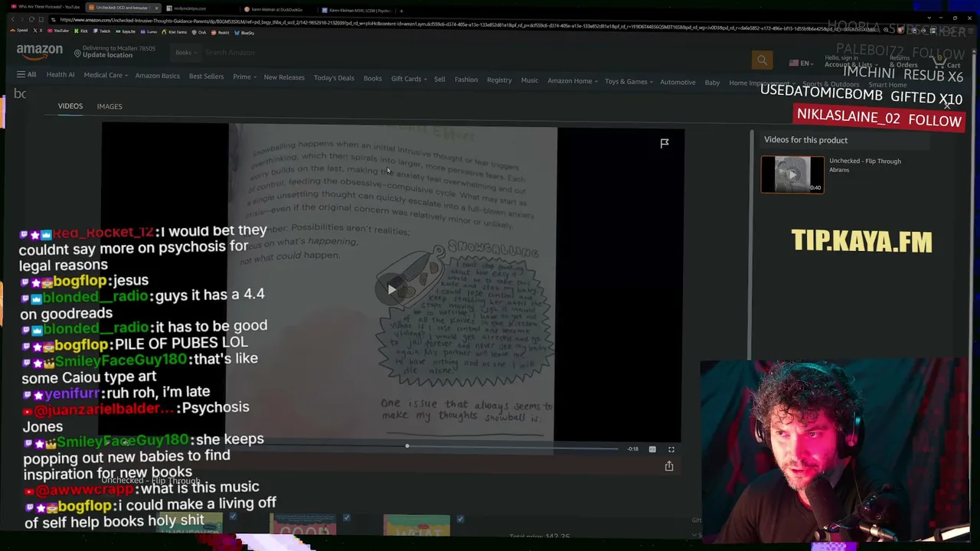
Task: Open the Sell nav link
Action: (x=439, y=80)
